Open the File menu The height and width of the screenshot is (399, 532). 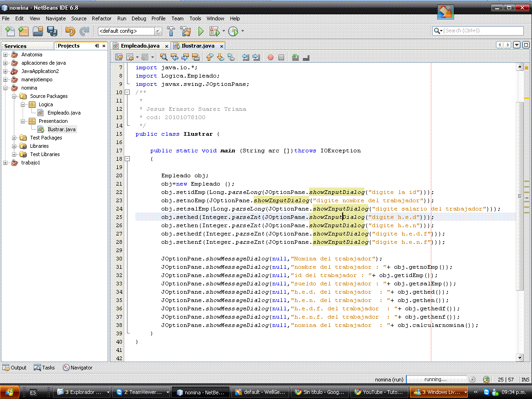click(6, 18)
